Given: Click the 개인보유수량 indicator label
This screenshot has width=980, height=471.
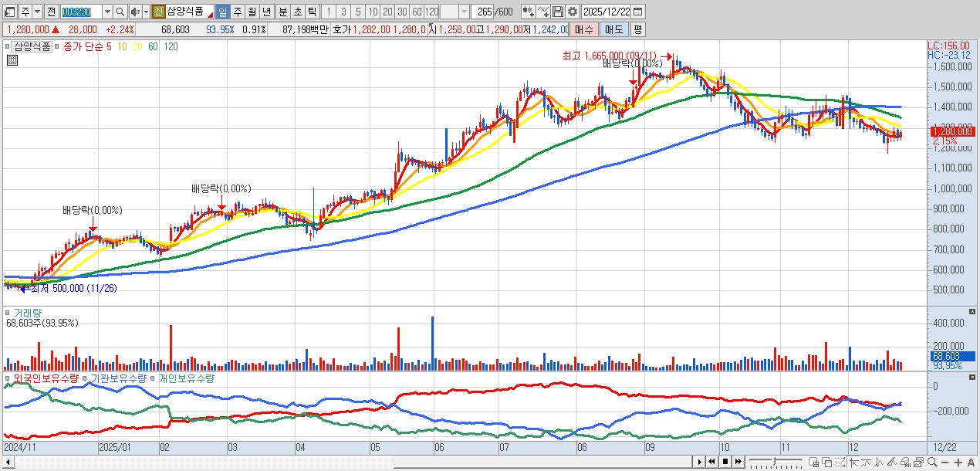Looking at the screenshot, I should pyautogui.click(x=186, y=378).
